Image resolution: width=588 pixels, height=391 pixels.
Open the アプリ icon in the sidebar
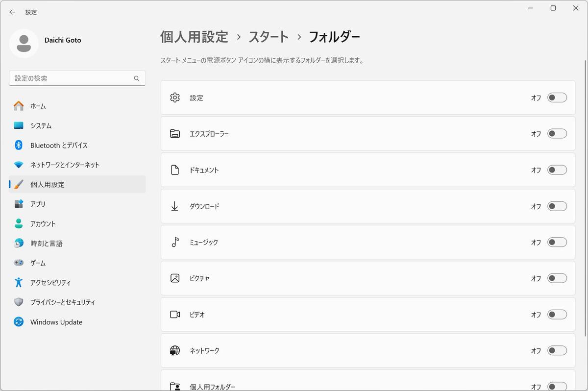(19, 204)
